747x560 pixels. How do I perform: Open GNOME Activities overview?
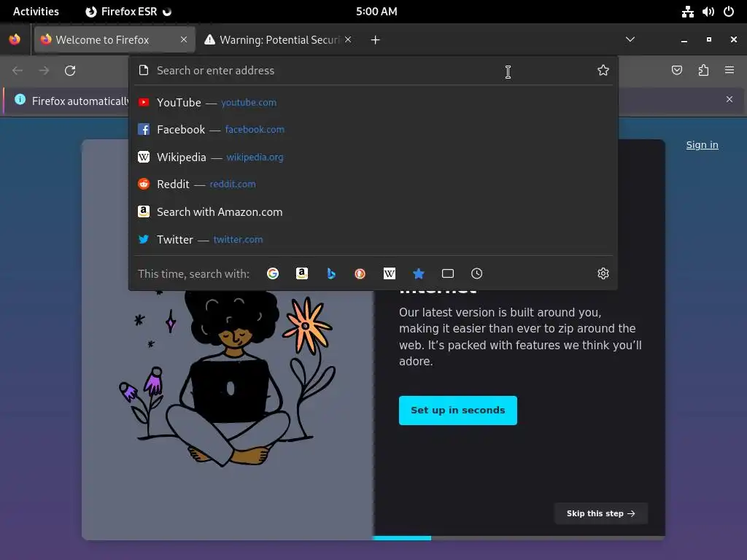click(x=36, y=12)
